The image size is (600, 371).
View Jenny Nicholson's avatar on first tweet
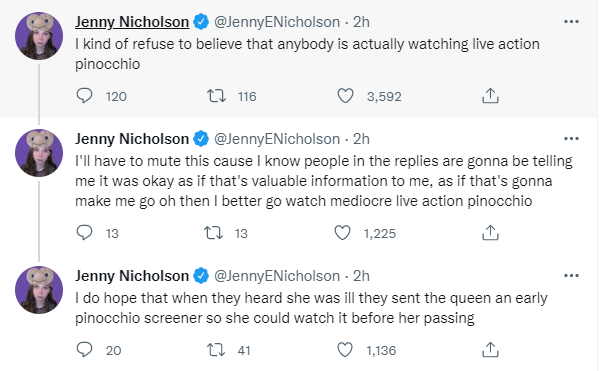click(39, 36)
